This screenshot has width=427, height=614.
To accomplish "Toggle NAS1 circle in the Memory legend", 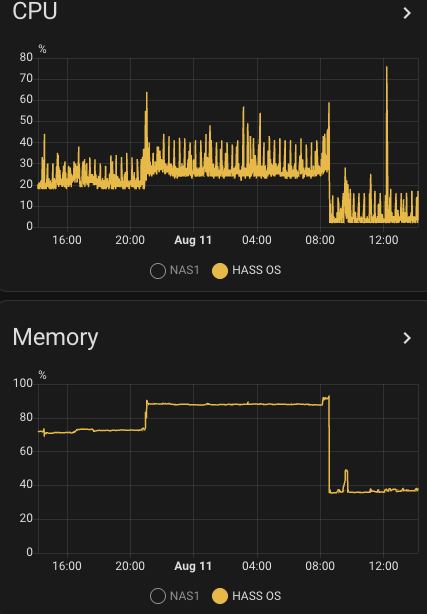I will point(158,596).
